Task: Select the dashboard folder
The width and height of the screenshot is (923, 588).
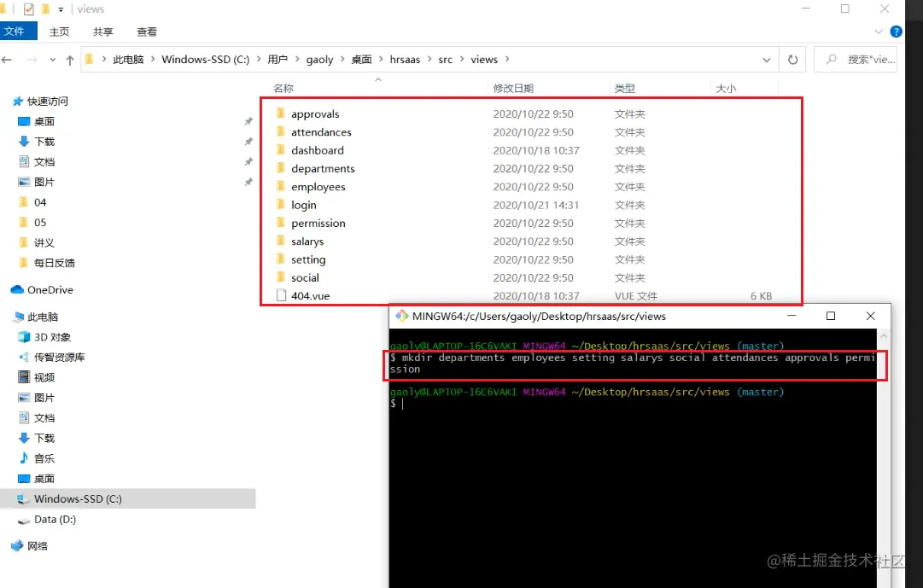Action: pos(318,150)
